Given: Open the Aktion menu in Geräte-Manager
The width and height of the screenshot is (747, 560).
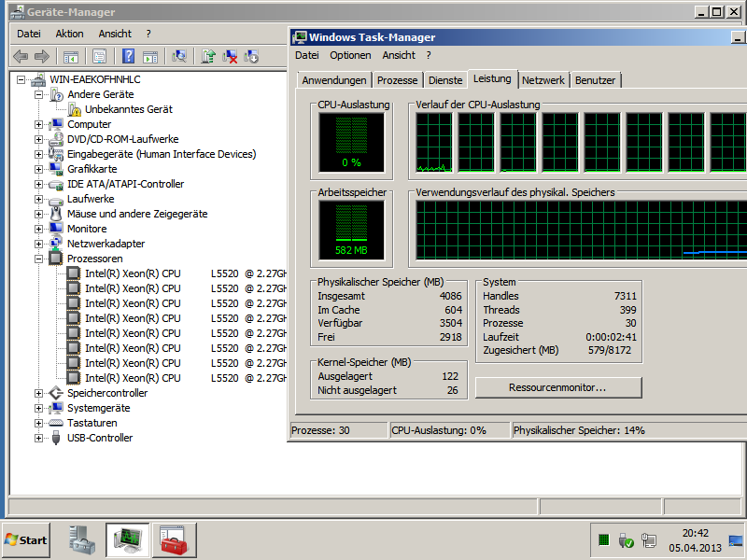Looking at the screenshot, I should pos(69,34).
